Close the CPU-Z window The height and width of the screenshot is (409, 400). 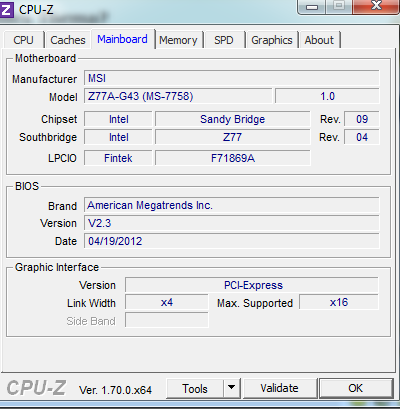376,6
